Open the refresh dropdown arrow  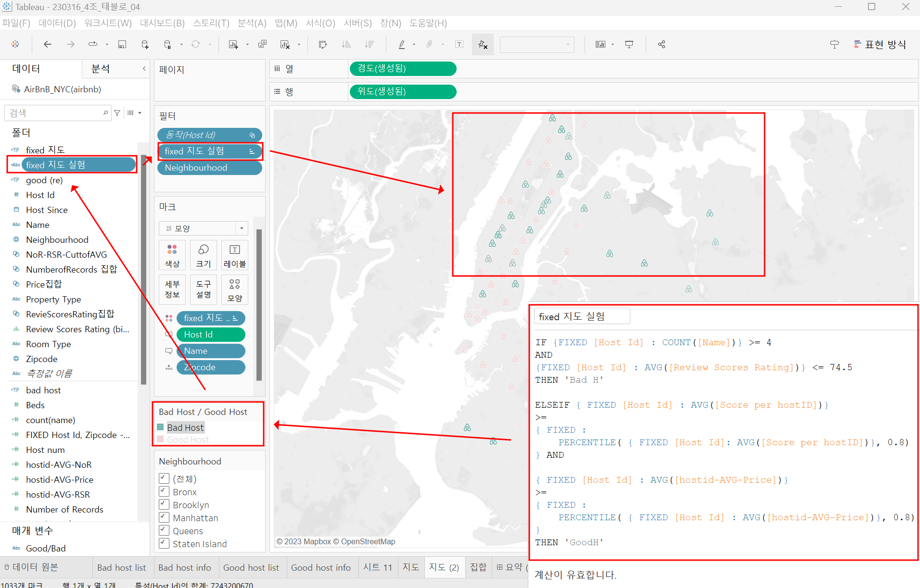click(210, 45)
